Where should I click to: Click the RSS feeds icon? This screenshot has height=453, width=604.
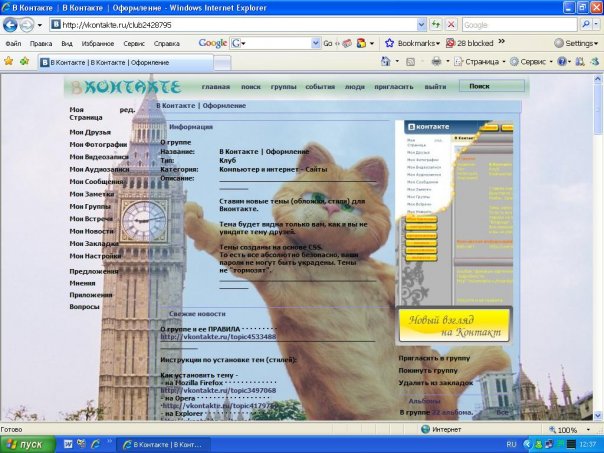click(x=411, y=62)
